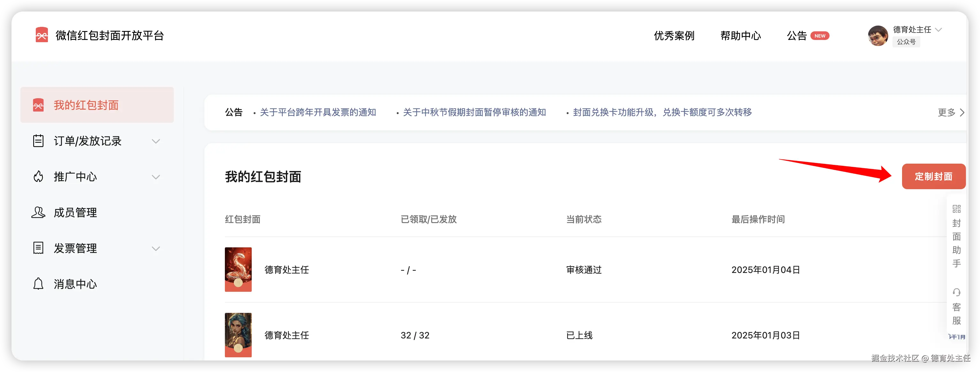The height and width of the screenshot is (372, 980).
Task: Open the 封面兑换卡功能升级 announcement link
Action: [662, 112]
